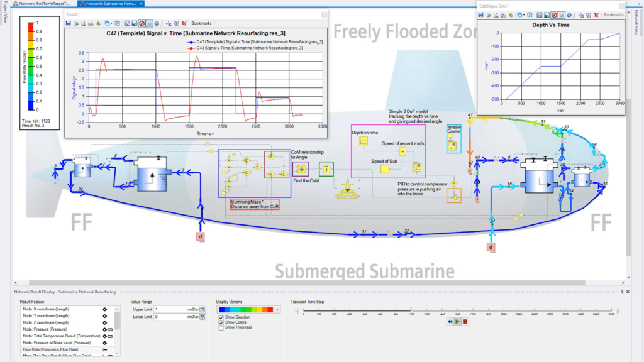Toggle the Show Direction checkbox
This screenshot has height=362, width=644.
[221, 317]
